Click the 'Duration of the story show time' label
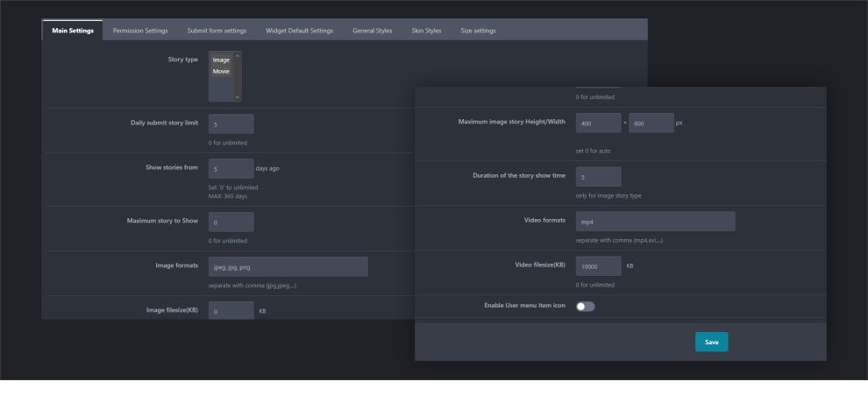This screenshot has height=403, width=868. pyautogui.click(x=519, y=175)
